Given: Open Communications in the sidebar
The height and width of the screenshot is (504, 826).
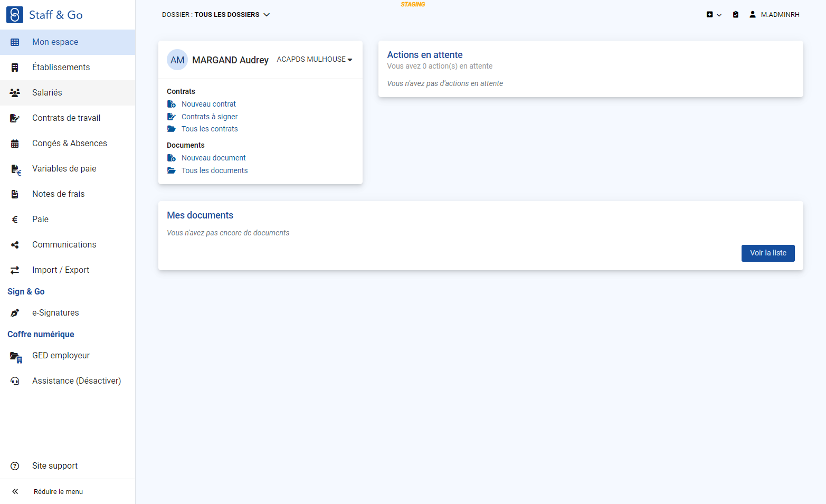Looking at the screenshot, I should point(68,245).
